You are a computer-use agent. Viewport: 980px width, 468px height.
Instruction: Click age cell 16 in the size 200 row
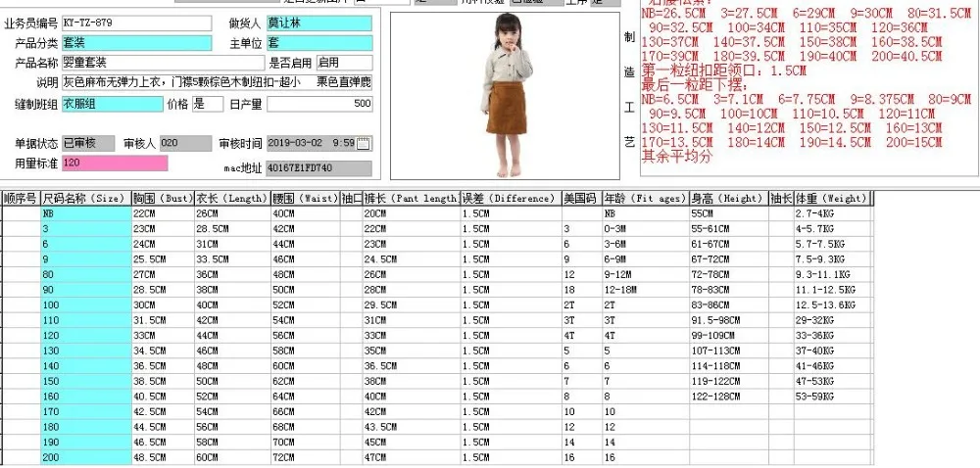point(646,457)
